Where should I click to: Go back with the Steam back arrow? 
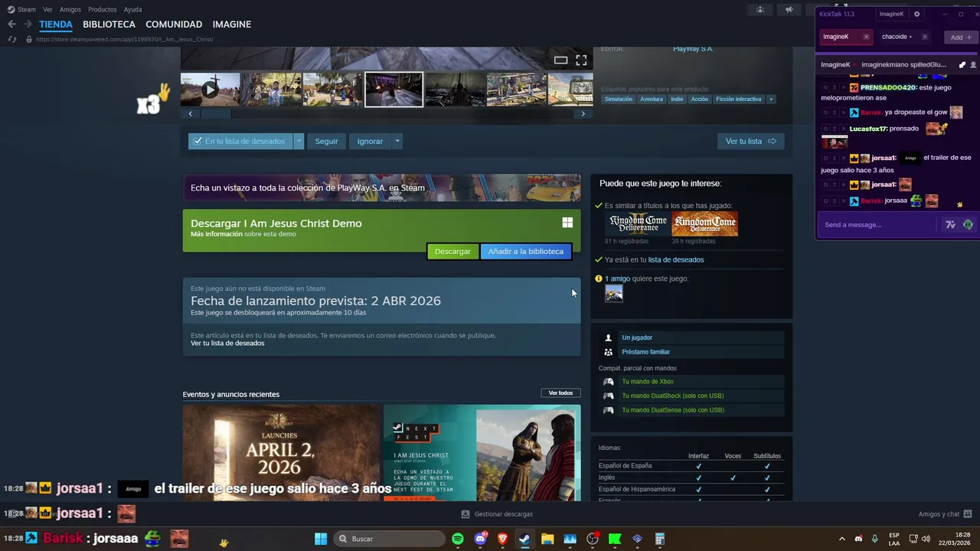coord(11,24)
